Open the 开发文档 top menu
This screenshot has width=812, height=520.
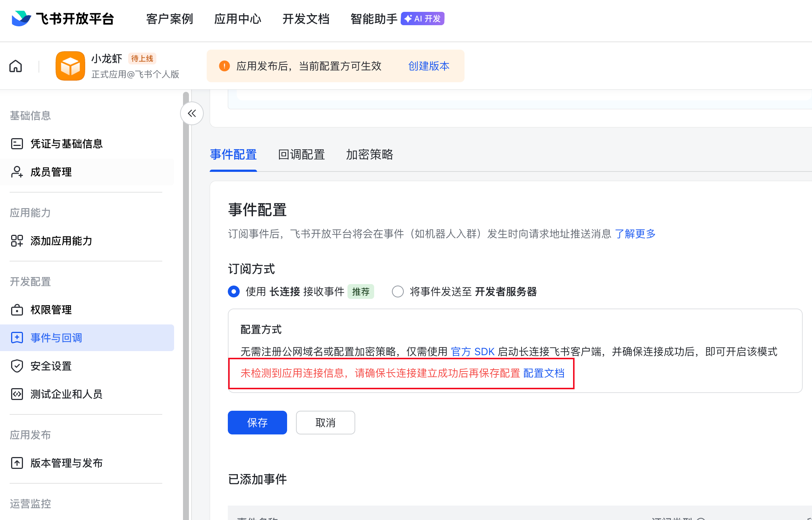pos(306,19)
